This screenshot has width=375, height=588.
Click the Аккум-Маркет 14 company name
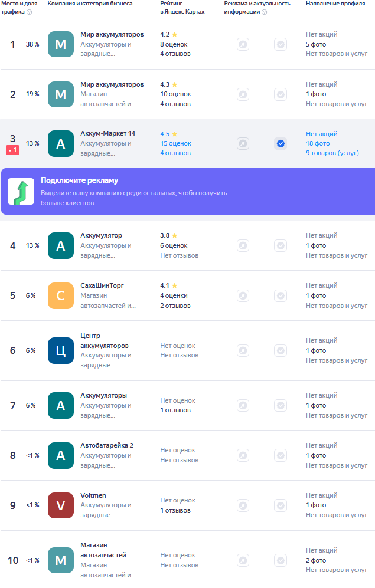(x=107, y=133)
